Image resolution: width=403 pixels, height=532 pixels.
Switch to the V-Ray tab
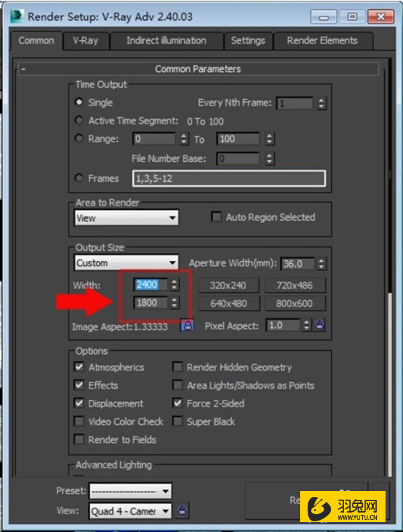(x=85, y=41)
